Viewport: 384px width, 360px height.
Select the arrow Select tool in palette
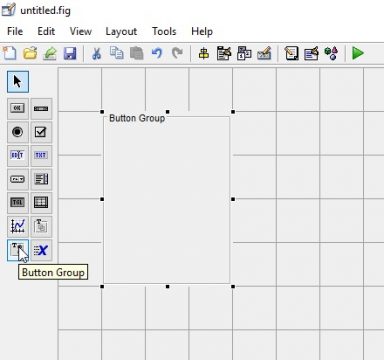coord(18,82)
